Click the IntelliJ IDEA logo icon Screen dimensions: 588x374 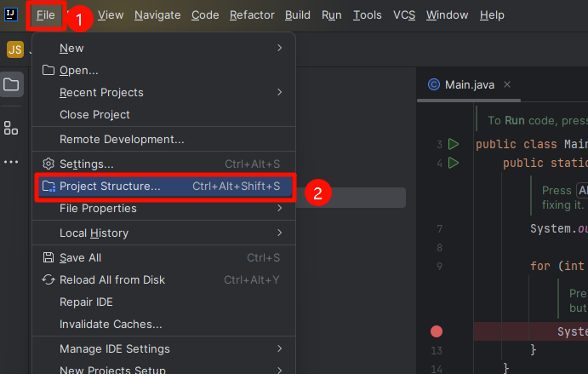click(11, 14)
